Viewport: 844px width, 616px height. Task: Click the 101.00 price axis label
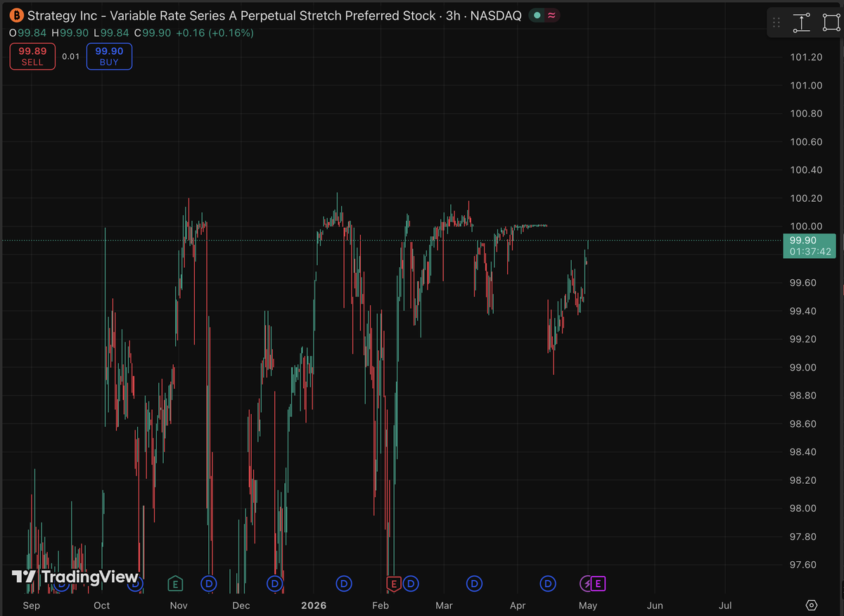point(806,85)
